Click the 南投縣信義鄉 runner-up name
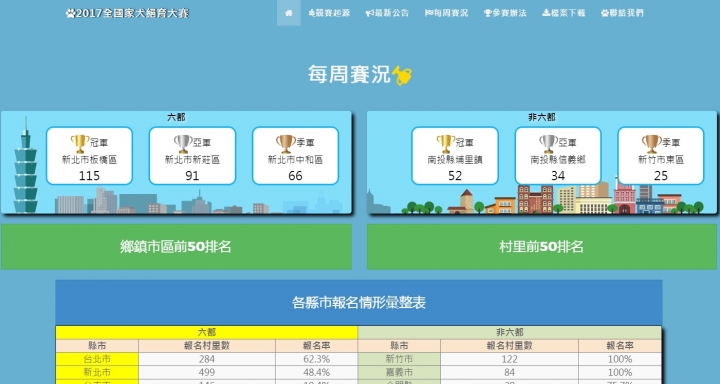Viewport: 720px width, 384px height. [558, 160]
